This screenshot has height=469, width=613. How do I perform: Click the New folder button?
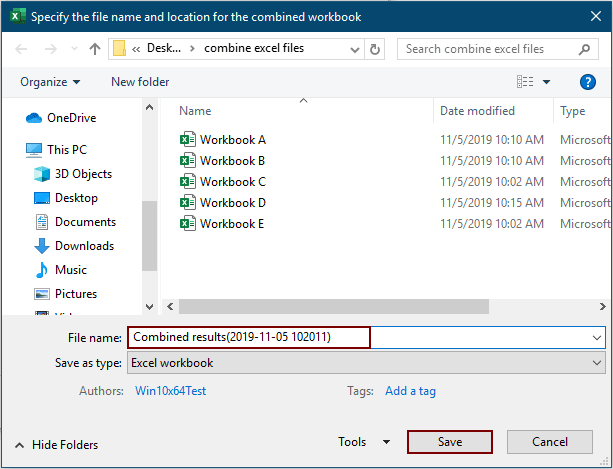[140, 82]
